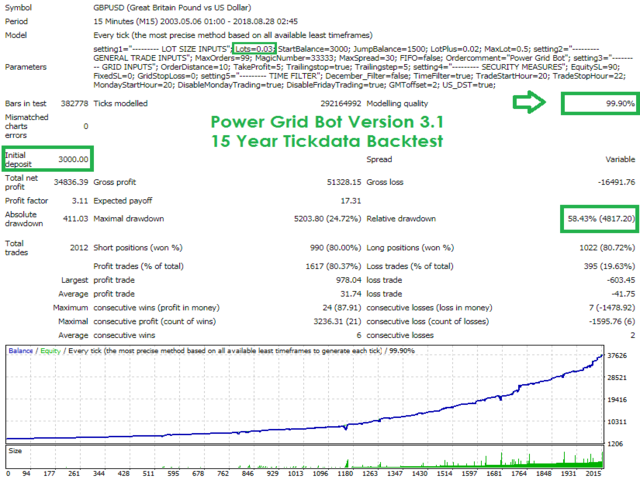This screenshot has width=640, height=480.
Task: Click the chart axis label 19416
Action: (617, 400)
